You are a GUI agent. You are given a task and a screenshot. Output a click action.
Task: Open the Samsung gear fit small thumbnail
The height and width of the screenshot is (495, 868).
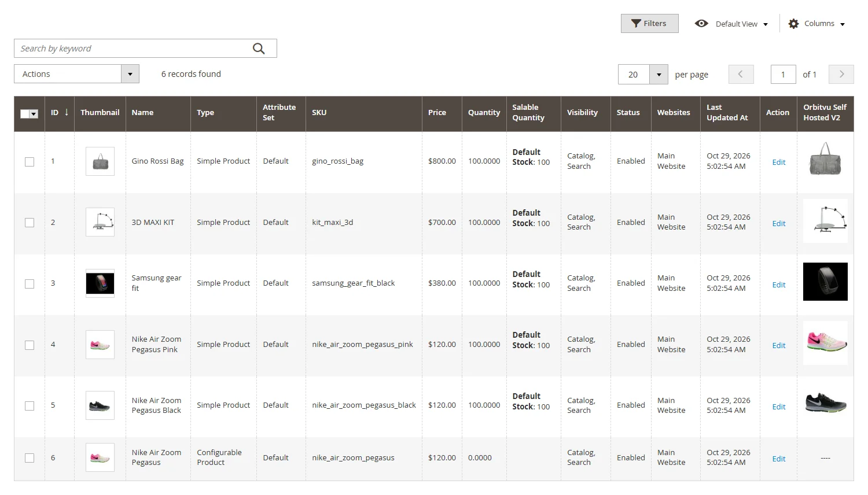(x=100, y=283)
